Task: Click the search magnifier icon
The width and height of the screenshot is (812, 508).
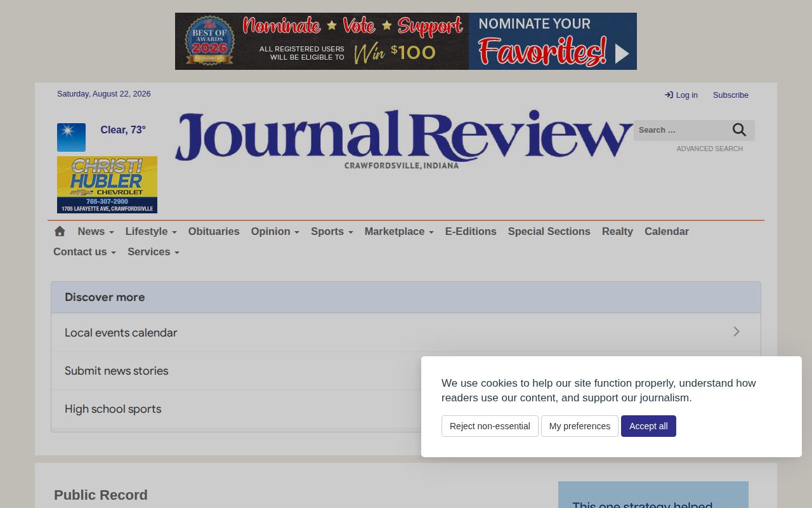Action: pos(739,130)
